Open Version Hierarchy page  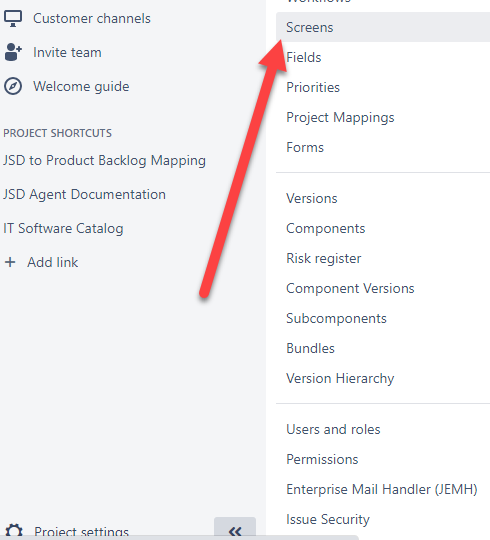(x=340, y=379)
